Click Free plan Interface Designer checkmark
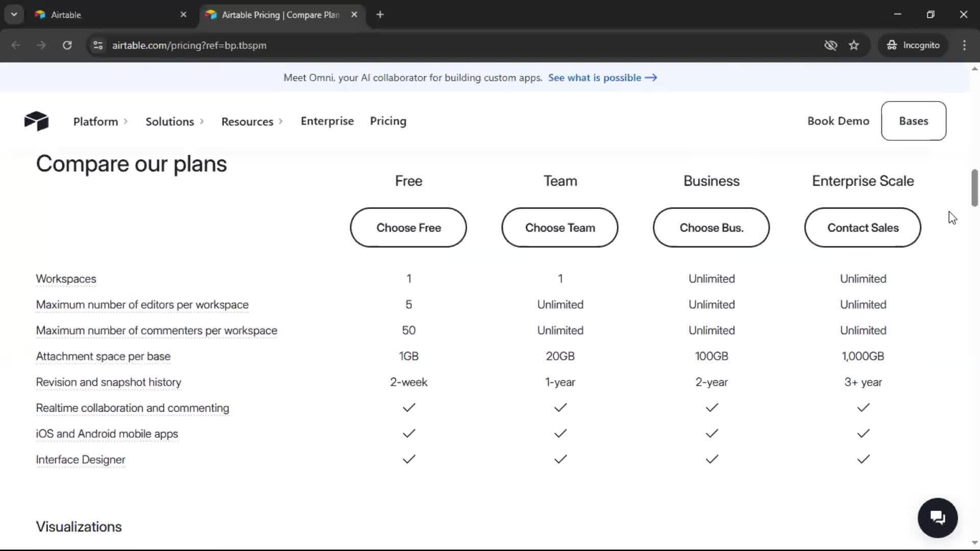This screenshot has height=551, width=980. click(409, 459)
